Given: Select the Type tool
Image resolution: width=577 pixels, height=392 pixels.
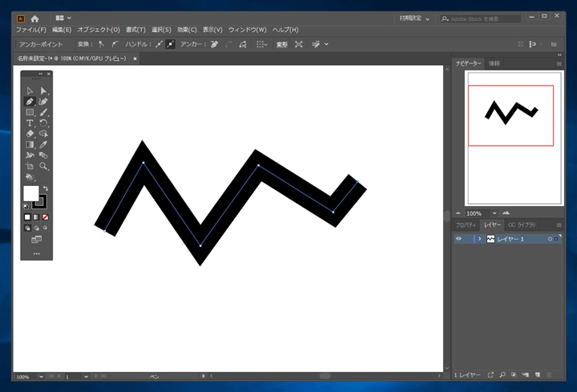Looking at the screenshot, I should 30,123.
